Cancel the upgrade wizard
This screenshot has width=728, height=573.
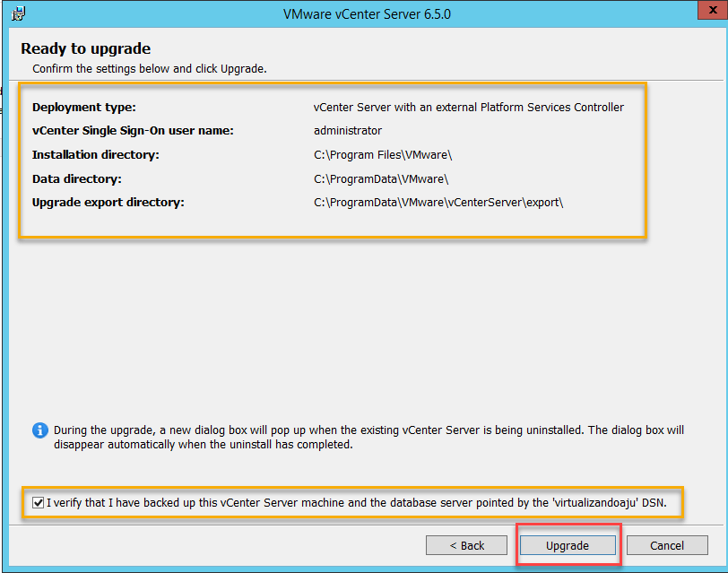point(667,545)
